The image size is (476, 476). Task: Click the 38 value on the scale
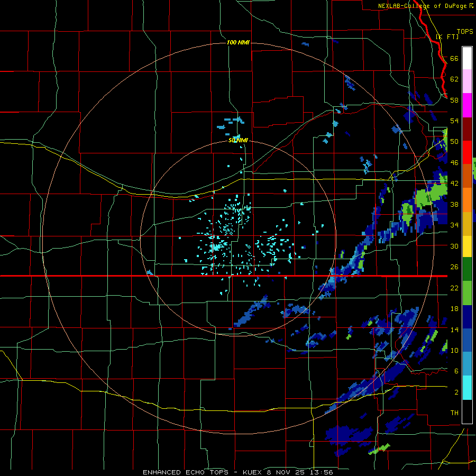(454, 204)
